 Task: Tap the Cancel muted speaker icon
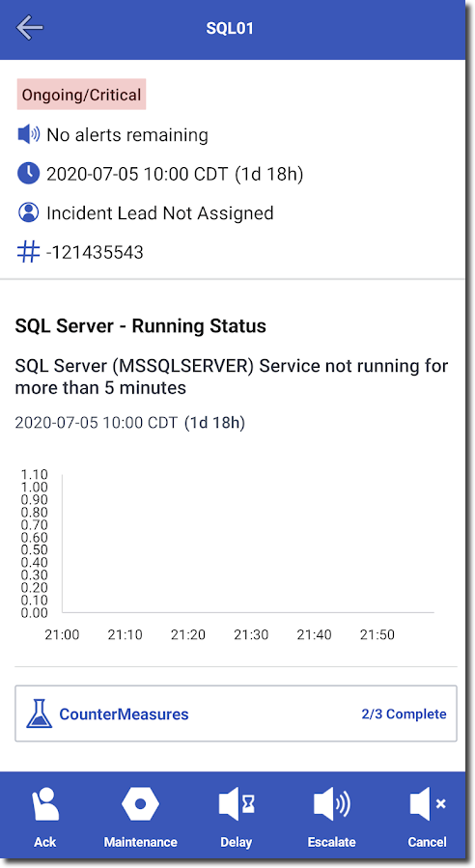428,803
